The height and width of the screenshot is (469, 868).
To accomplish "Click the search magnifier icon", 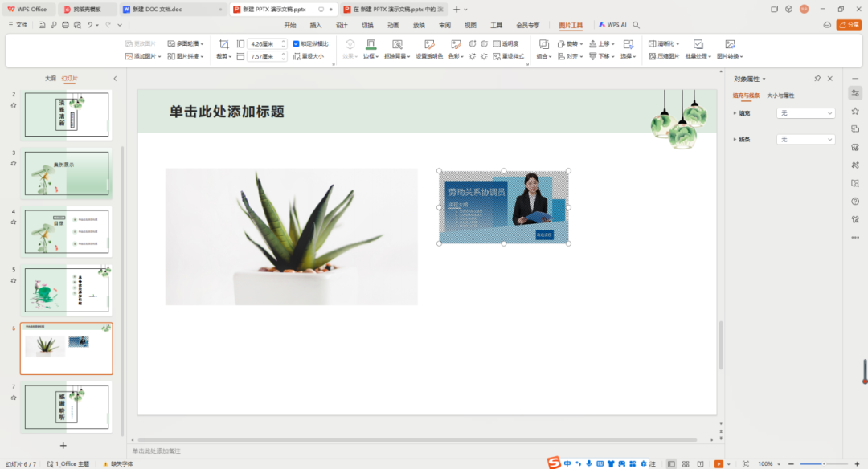I will click(636, 25).
